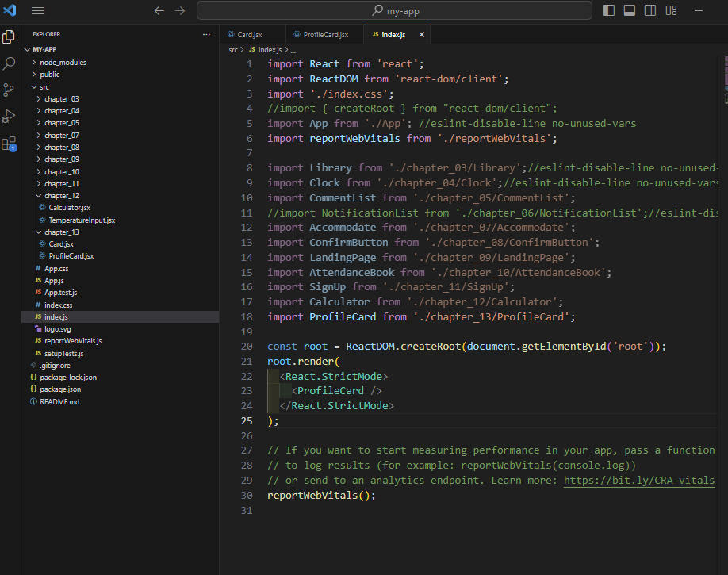Toggle the Primary Side Bar layout button
Screen dimensions: 728x575
pyautogui.click(x=609, y=10)
